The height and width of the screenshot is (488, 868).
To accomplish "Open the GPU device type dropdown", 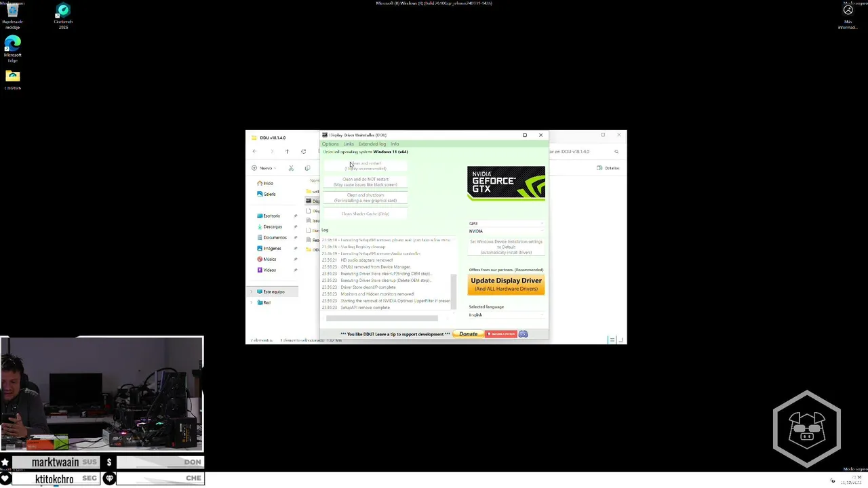I will pyautogui.click(x=506, y=223).
